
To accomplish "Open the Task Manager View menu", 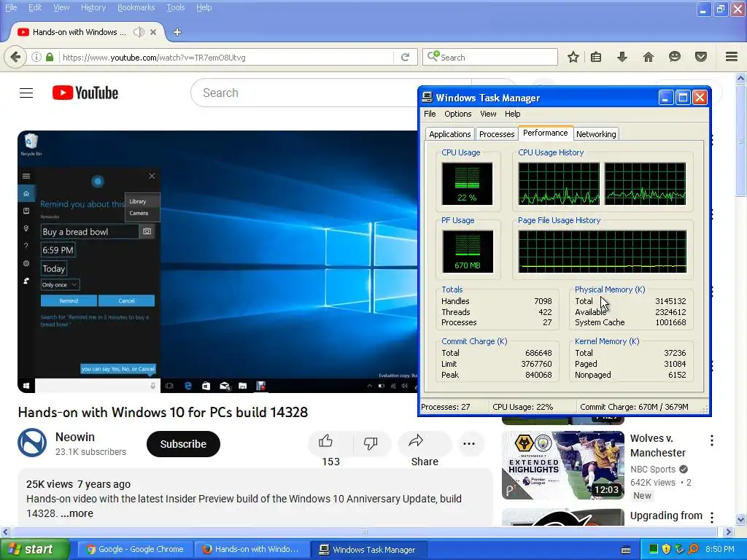I will pyautogui.click(x=488, y=114).
